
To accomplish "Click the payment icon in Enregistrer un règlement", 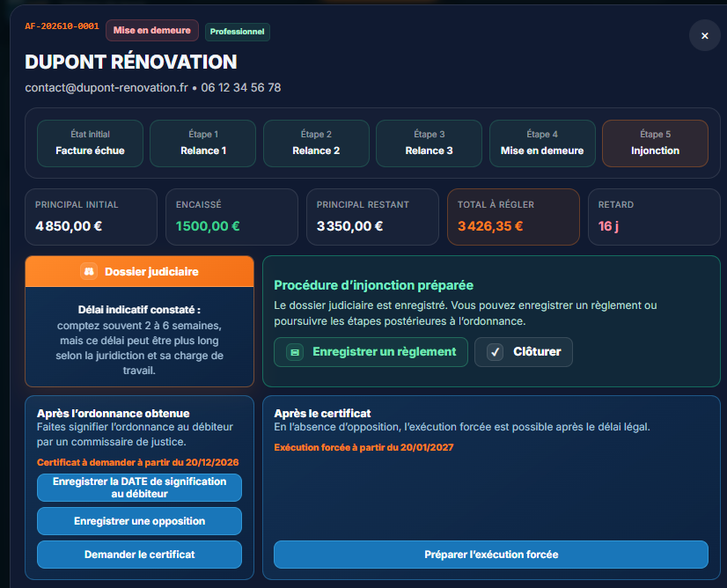I will [295, 352].
